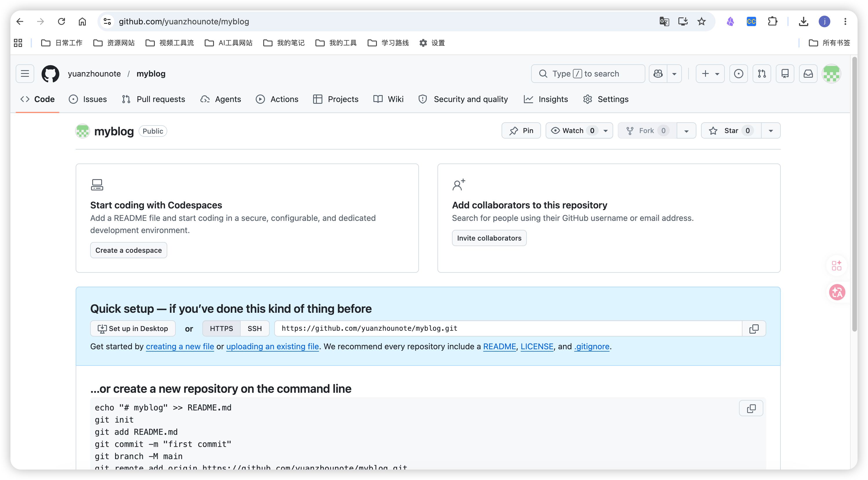
Task: Open the .gitignore link
Action: (592, 346)
